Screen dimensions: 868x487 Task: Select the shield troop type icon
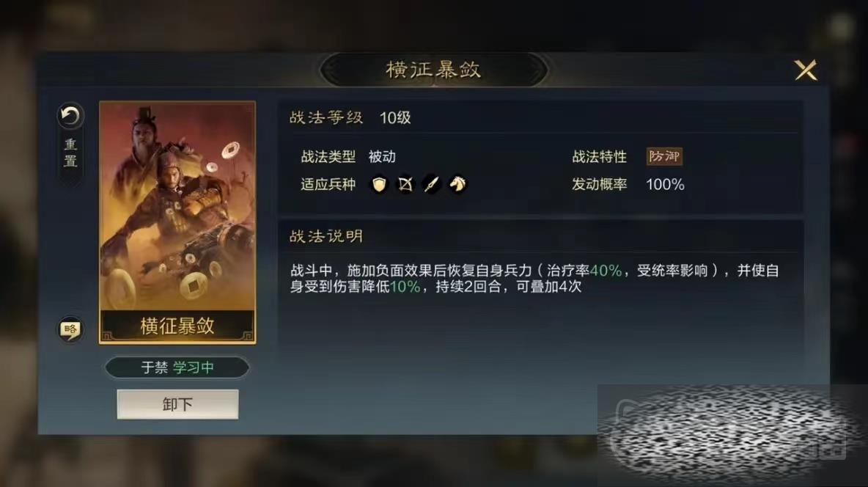click(378, 184)
